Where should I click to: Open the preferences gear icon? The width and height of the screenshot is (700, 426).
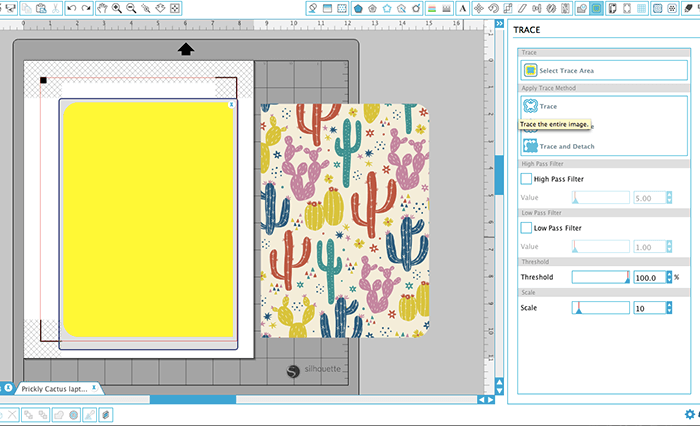(x=690, y=414)
